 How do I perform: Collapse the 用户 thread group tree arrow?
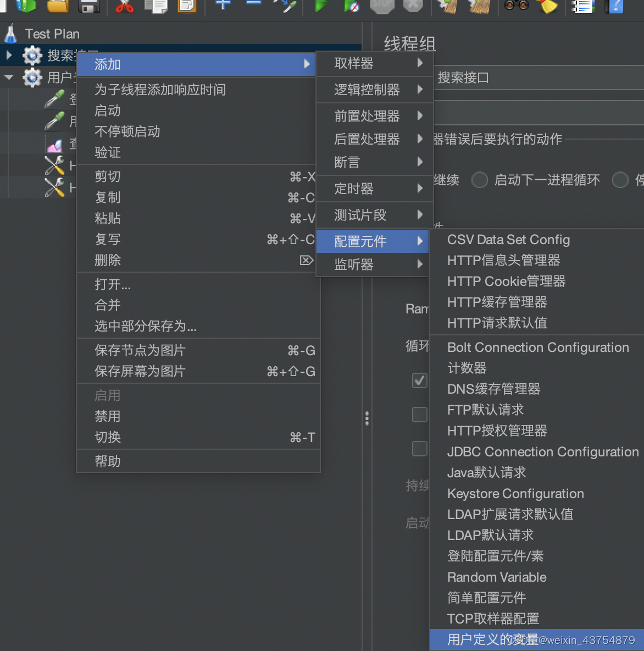pyautogui.click(x=9, y=77)
